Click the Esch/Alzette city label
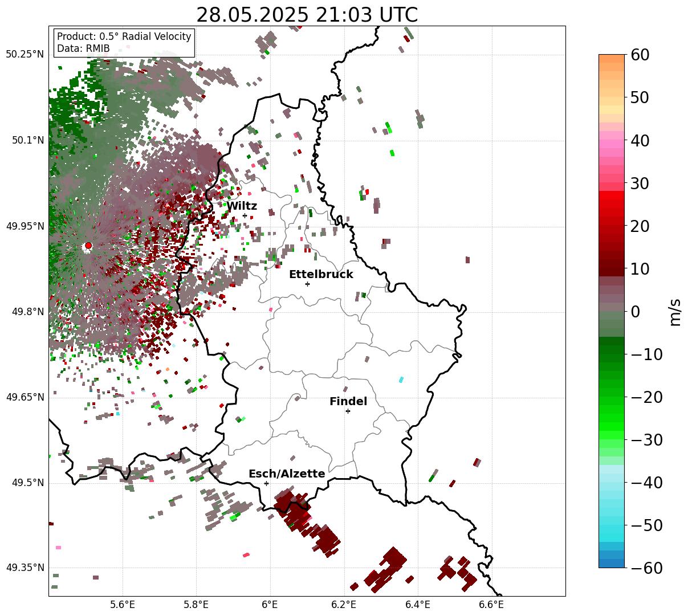Screen dimensions: 688x616 tap(287, 474)
